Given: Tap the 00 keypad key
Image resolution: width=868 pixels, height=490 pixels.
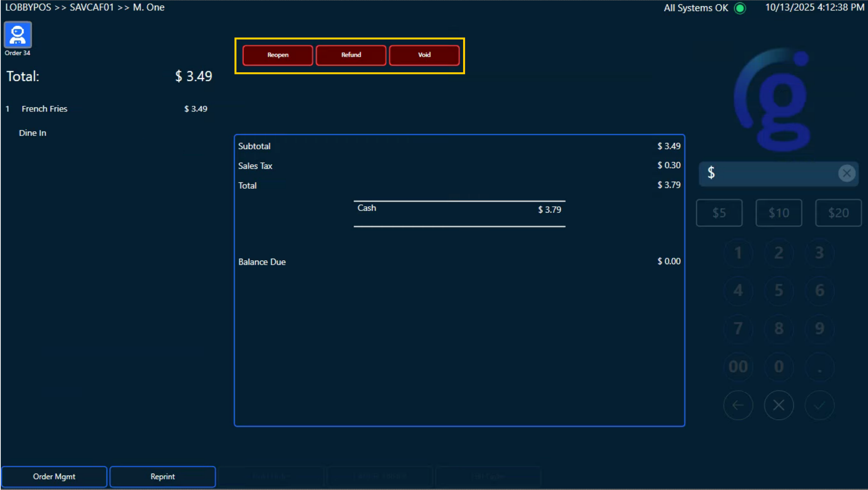Looking at the screenshot, I should [738, 367].
